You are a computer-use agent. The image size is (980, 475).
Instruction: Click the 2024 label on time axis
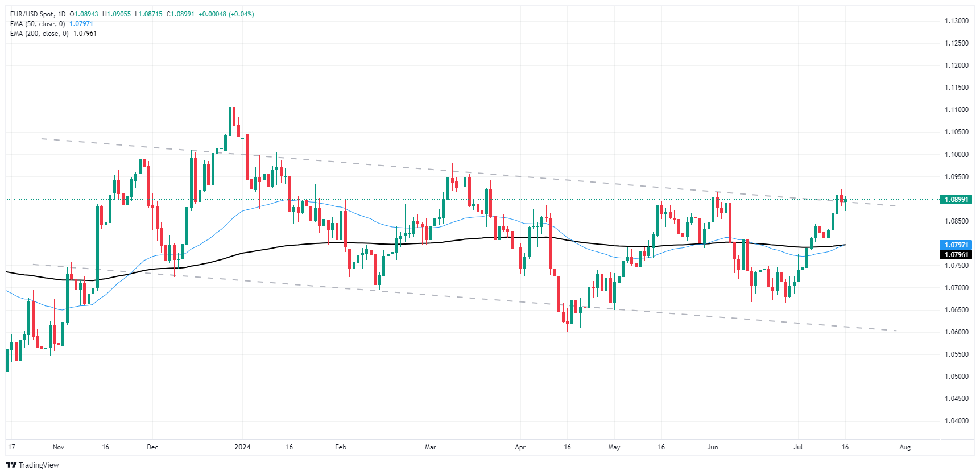pyautogui.click(x=242, y=447)
